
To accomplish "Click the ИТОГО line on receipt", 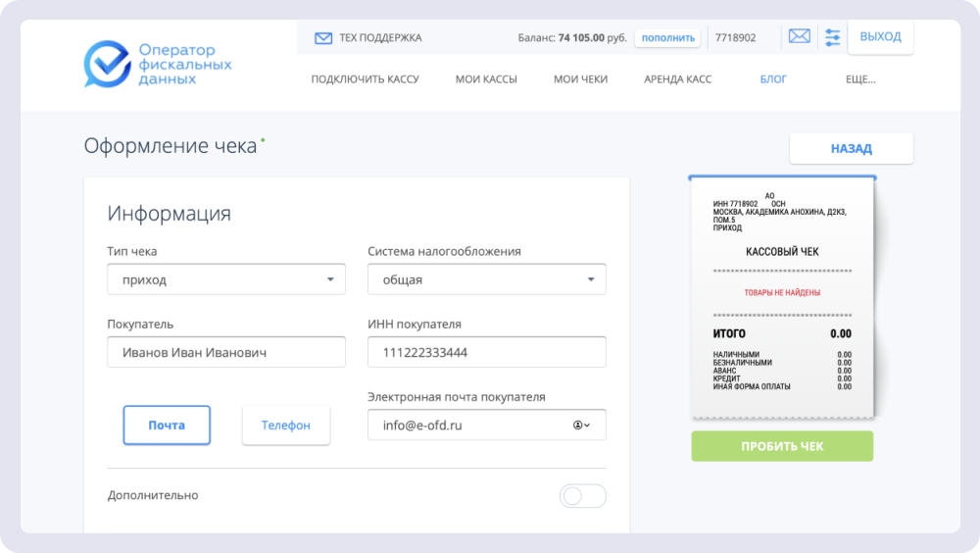I will click(782, 334).
